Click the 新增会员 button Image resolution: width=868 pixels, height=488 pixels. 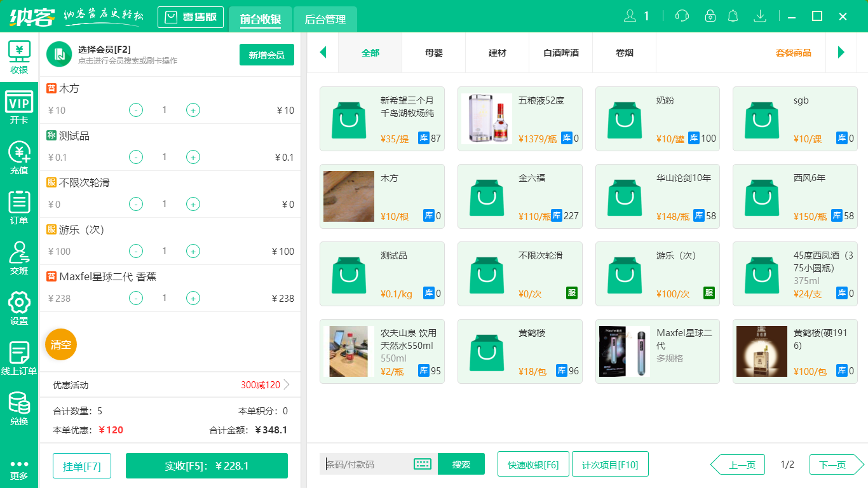(266, 55)
